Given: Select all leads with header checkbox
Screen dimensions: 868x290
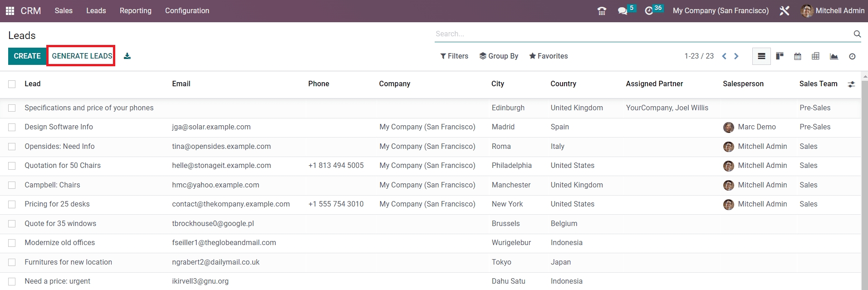Looking at the screenshot, I should (12, 84).
